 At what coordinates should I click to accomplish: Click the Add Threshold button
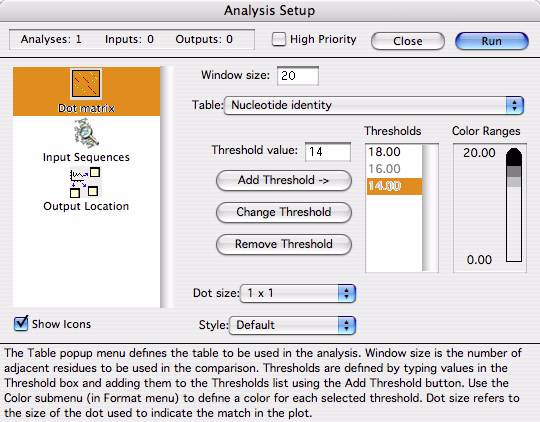(284, 180)
